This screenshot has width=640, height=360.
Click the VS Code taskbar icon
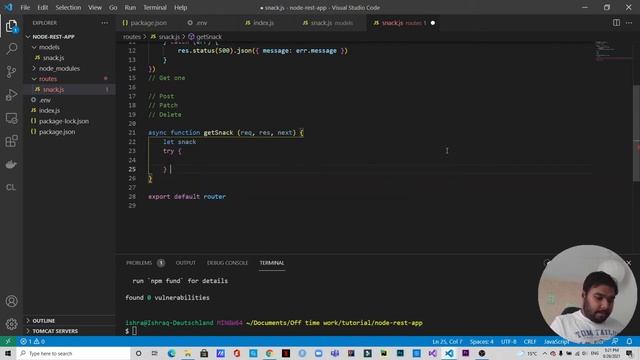tap(449, 353)
